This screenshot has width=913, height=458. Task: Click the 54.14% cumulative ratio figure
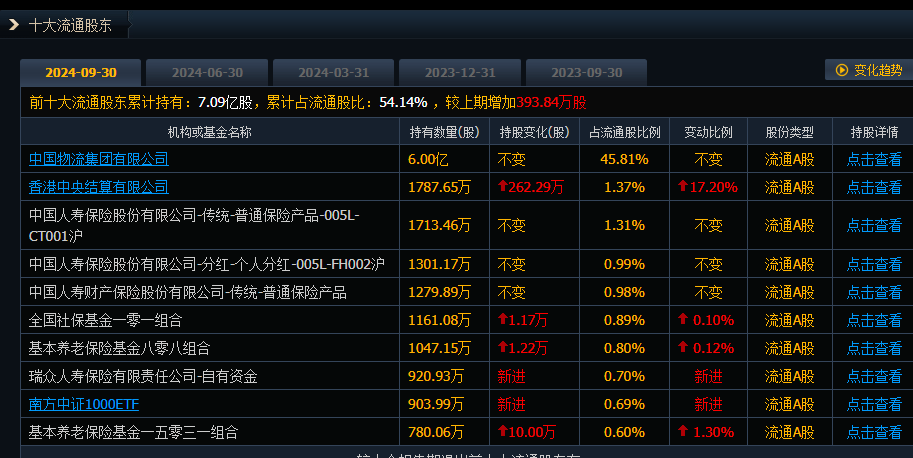point(403,102)
